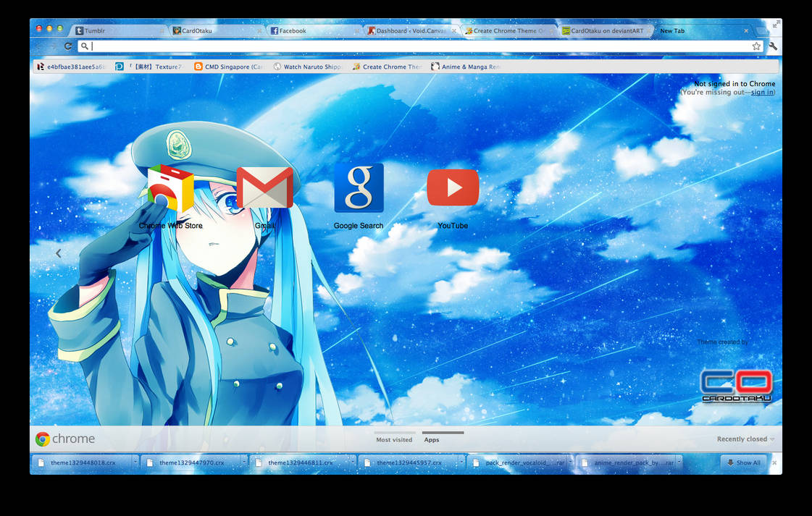Open the CMD Singapore Blogger bookmark
812x516 pixels.
click(229, 67)
